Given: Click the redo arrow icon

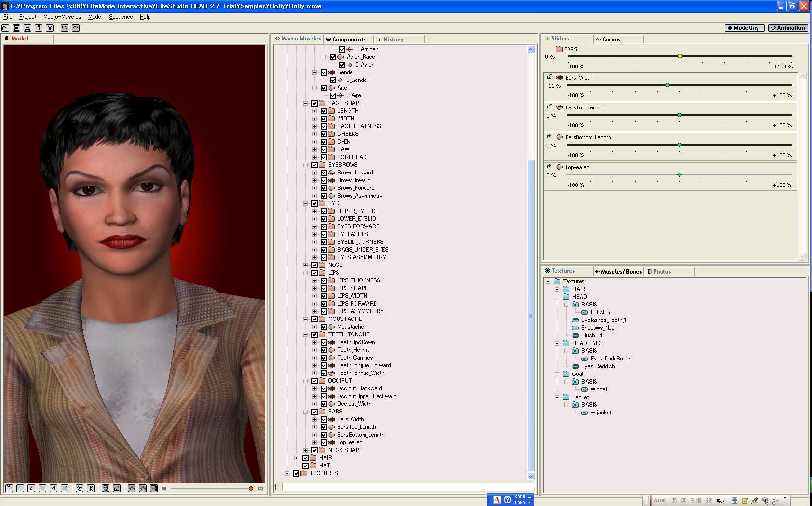Looking at the screenshot, I should point(76,28).
